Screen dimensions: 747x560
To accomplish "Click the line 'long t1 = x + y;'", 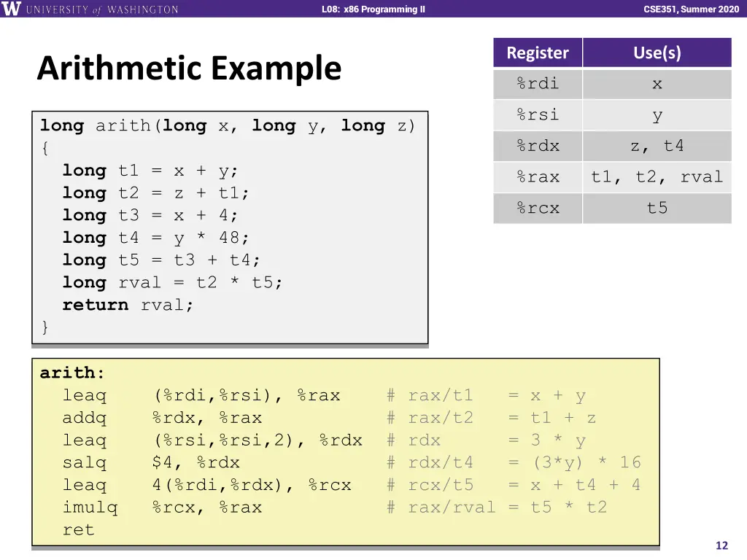I will (x=150, y=171).
